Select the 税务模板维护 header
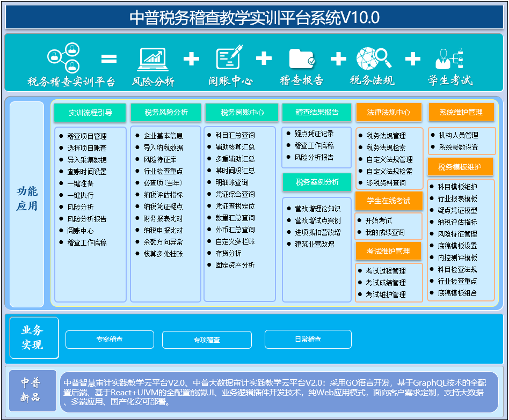This screenshot has width=509, height=420. [x=460, y=167]
